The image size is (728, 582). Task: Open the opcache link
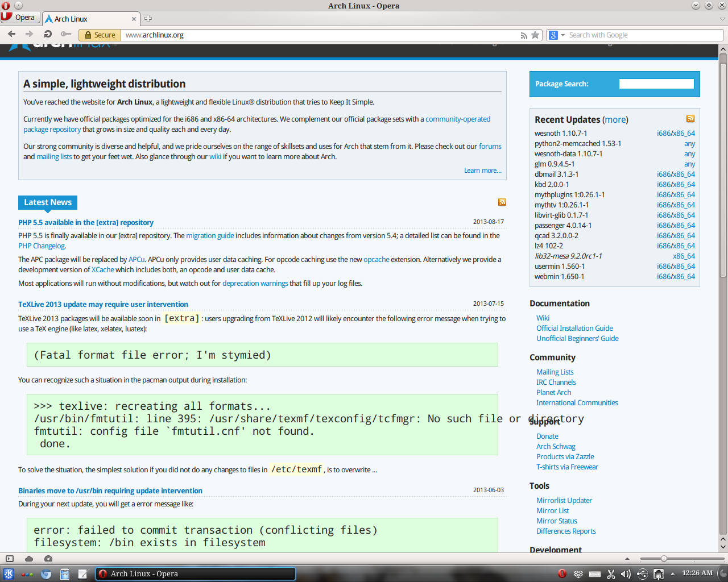[377, 259]
